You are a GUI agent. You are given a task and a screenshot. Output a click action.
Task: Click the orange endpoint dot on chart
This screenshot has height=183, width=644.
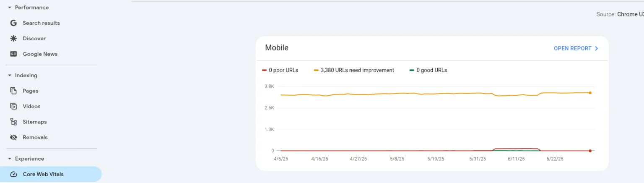tap(590, 93)
